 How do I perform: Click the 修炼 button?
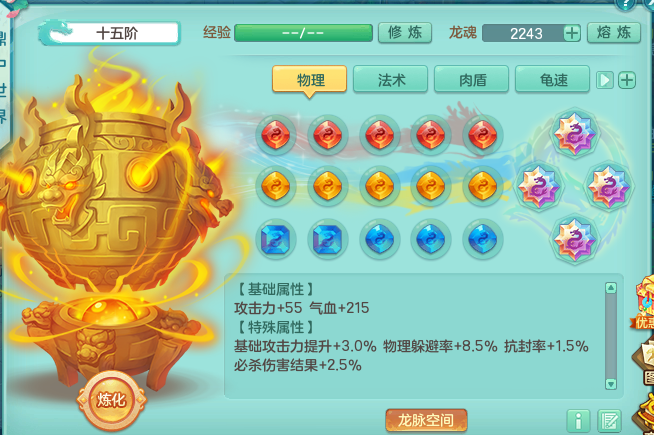405,33
